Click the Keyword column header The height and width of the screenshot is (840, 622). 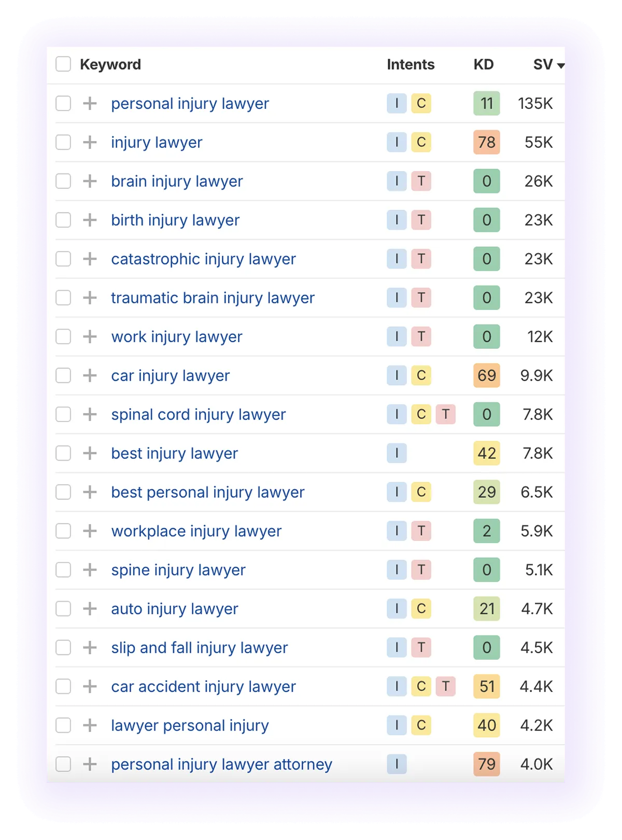click(x=111, y=64)
